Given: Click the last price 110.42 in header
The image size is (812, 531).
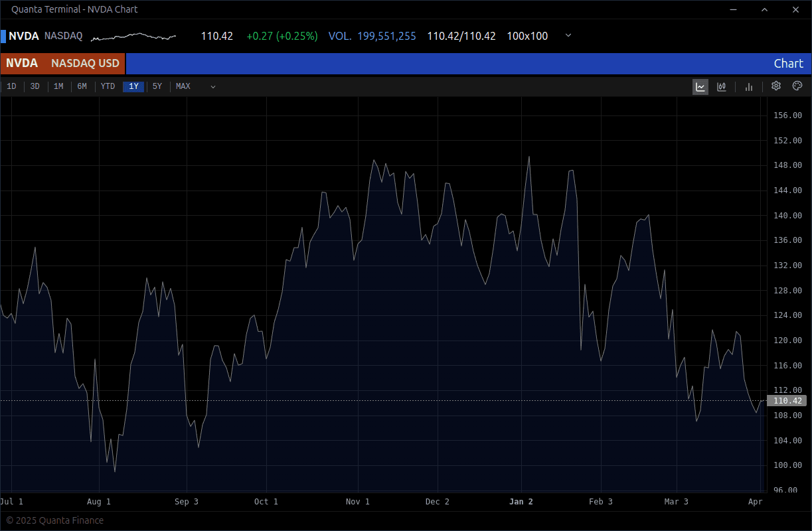Looking at the screenshot, I should [217, 36].
